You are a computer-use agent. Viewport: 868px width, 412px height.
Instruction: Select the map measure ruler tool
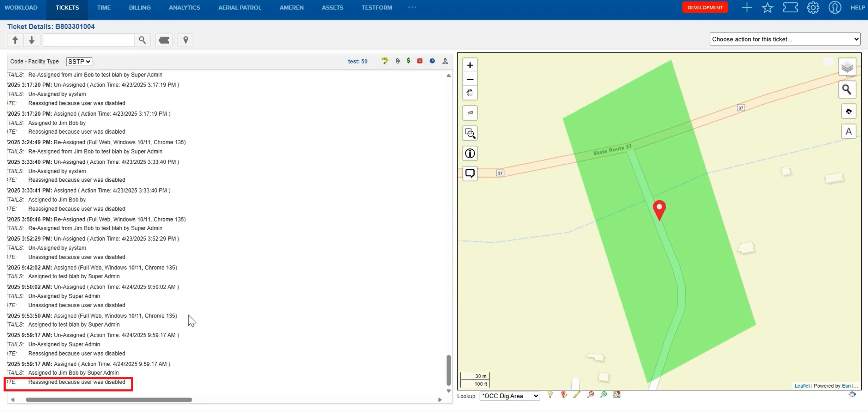[470, 113]
